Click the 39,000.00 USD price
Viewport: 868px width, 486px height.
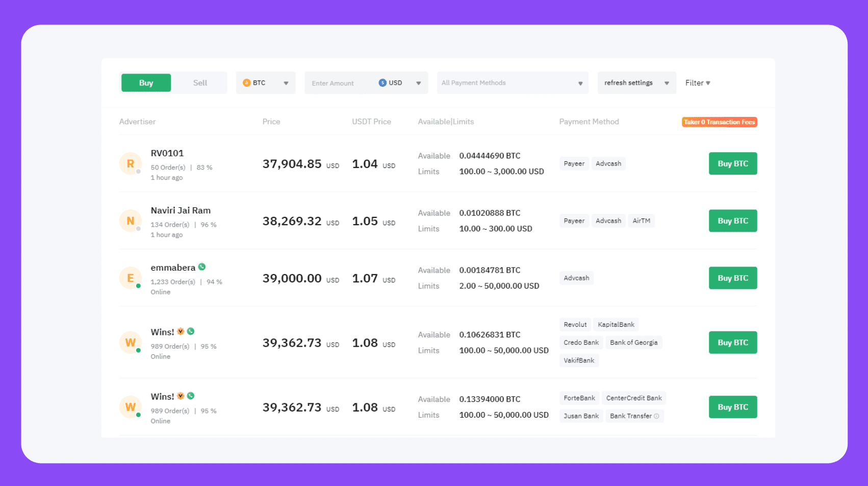pyautogui.click(x=301, y=278)
